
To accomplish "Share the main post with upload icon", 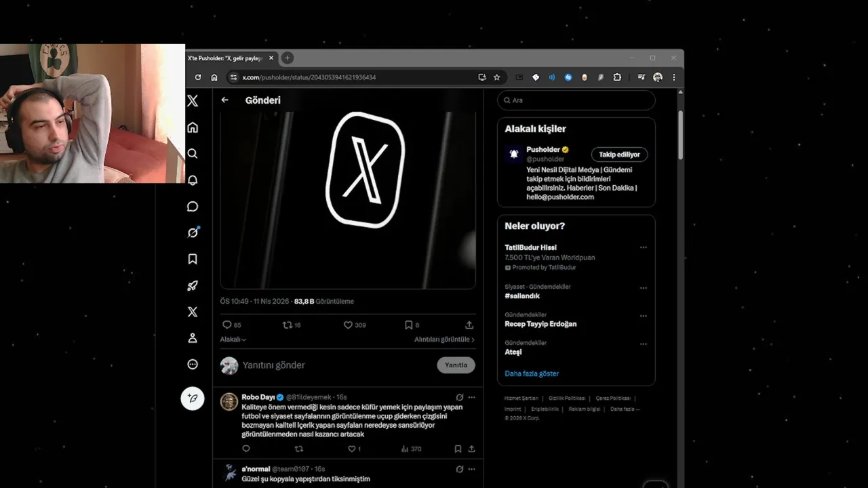I will [x=469, y=325].
